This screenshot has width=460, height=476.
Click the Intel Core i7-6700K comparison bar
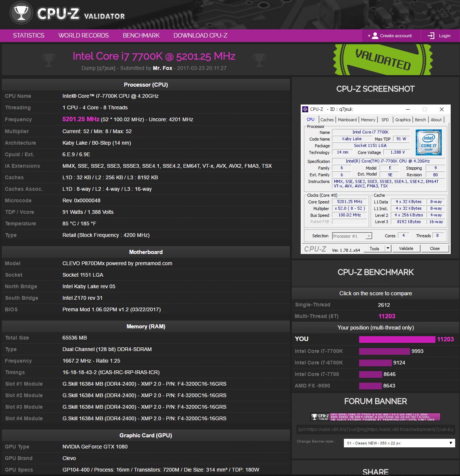point(376,363)
